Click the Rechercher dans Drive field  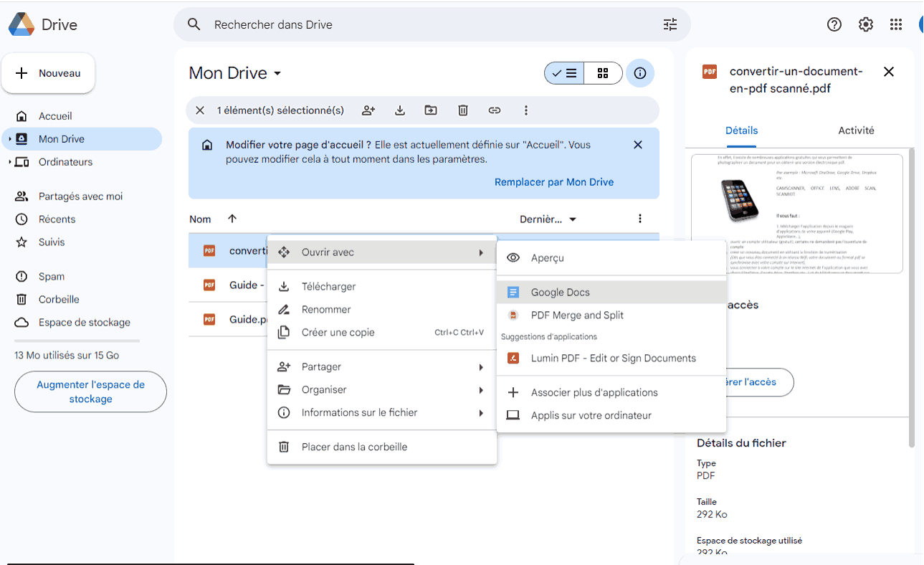432,24
